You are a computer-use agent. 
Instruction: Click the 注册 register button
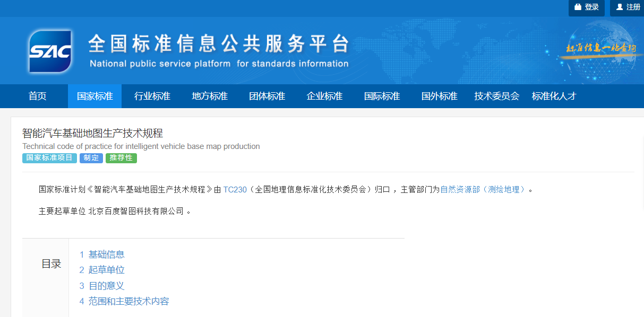[x=628, y=7]
